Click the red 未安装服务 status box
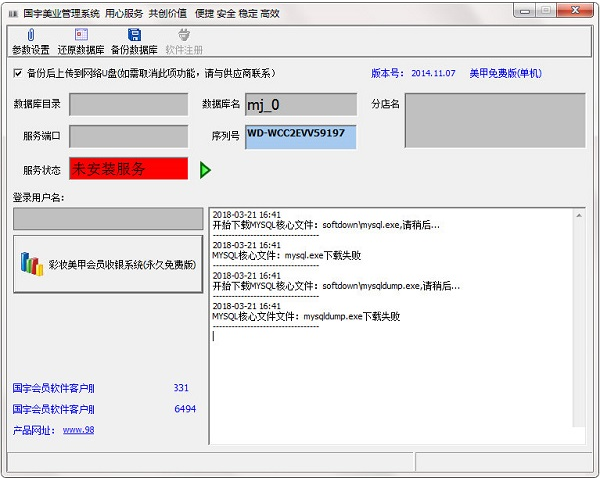The height and width of the screenshot is (478, 600). click(129, 168)
